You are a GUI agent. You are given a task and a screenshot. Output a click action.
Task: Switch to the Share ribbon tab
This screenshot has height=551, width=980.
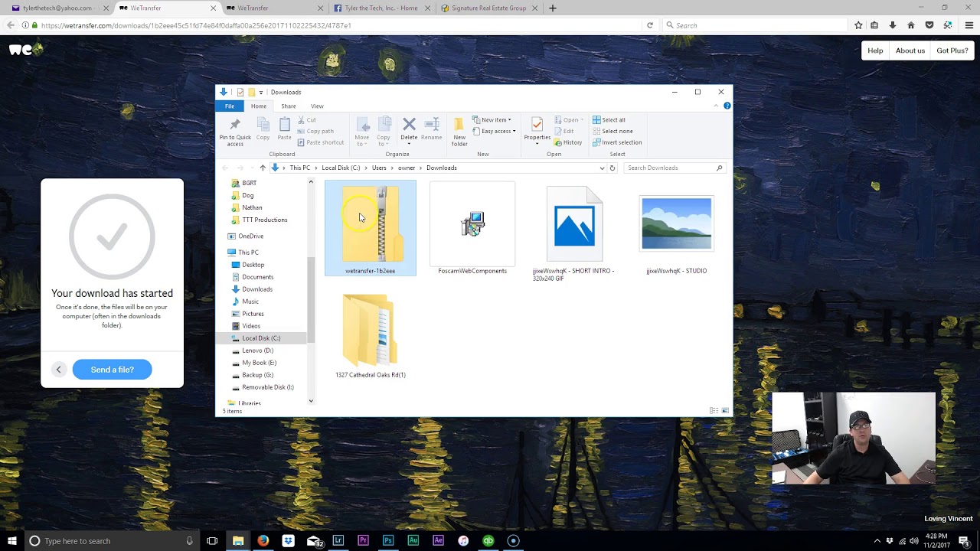tap(288, 106)
